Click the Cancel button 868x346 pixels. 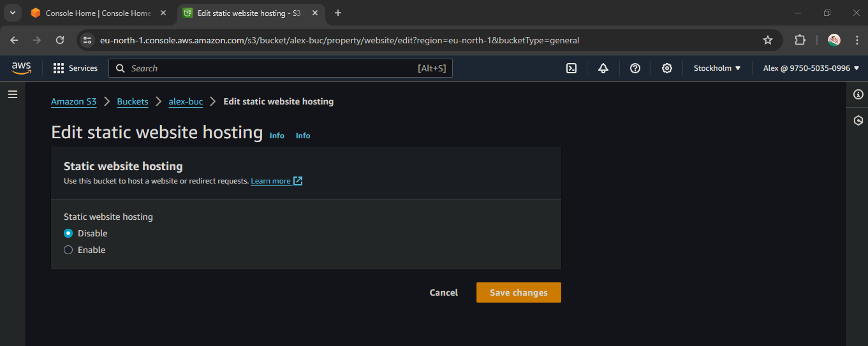click(444, 292)
